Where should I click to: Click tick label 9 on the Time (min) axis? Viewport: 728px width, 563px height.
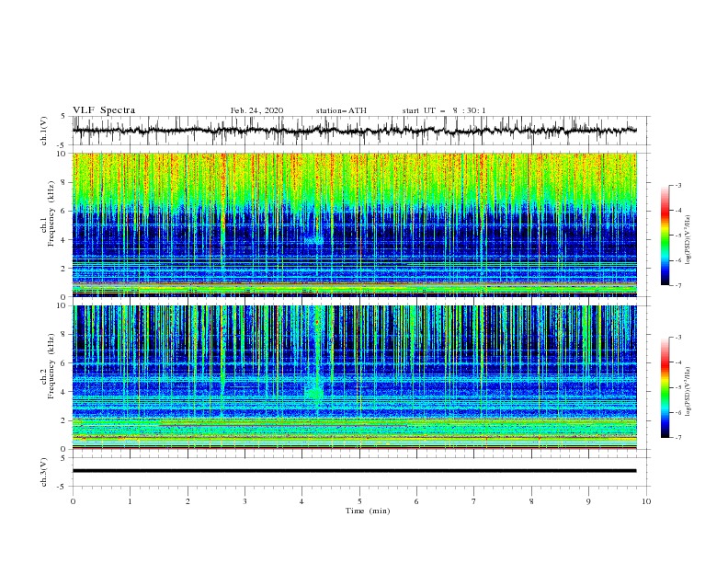tap(588, 501)
